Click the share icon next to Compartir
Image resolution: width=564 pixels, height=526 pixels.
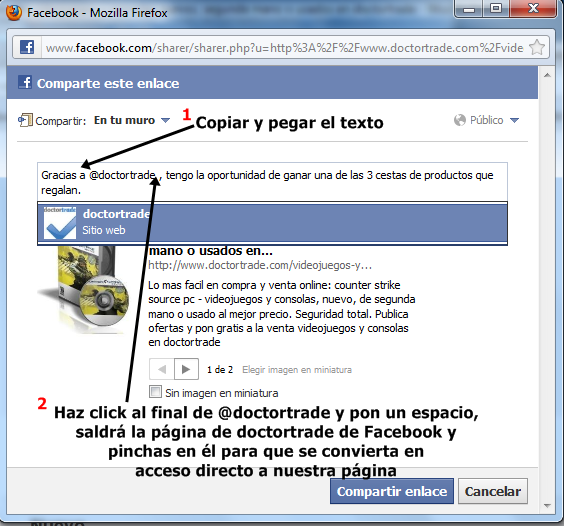pos(25,120)
